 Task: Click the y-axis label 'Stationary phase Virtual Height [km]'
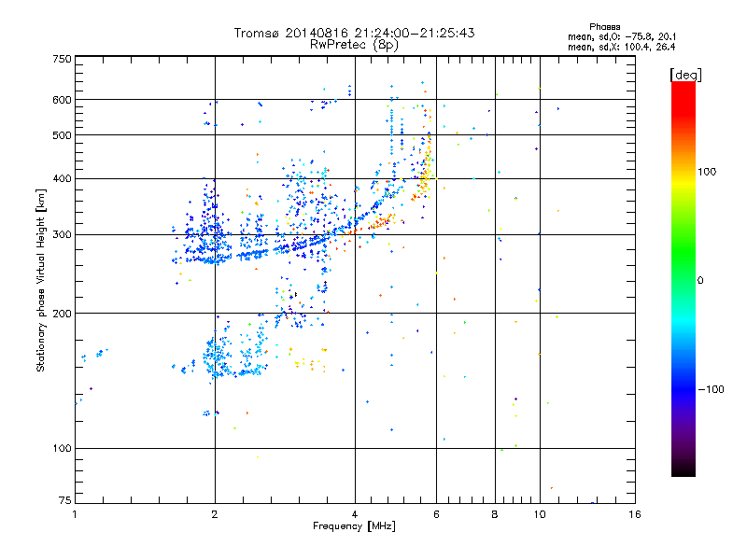40,281
